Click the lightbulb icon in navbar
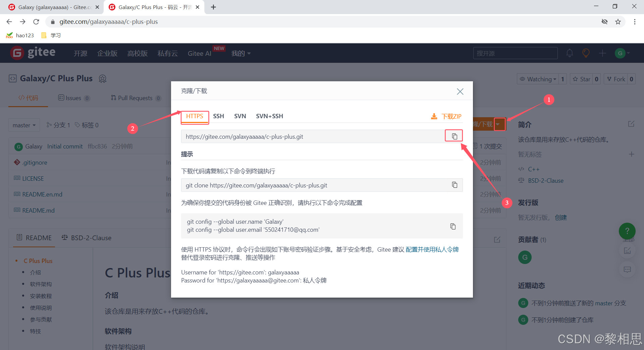 coord(586,53)
